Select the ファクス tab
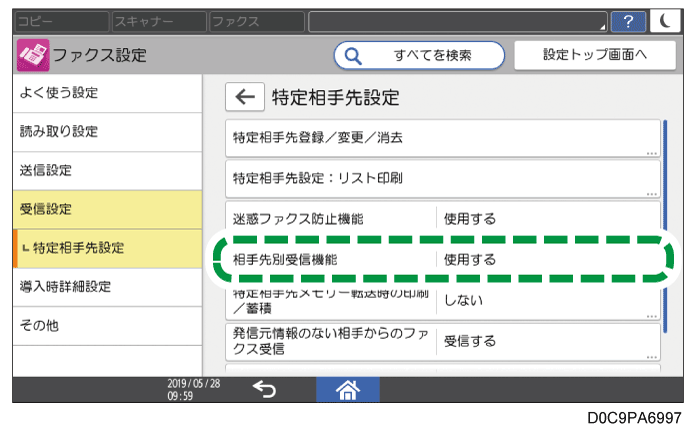Viewport: 695px width, 431px height. [x=257, y=21]
